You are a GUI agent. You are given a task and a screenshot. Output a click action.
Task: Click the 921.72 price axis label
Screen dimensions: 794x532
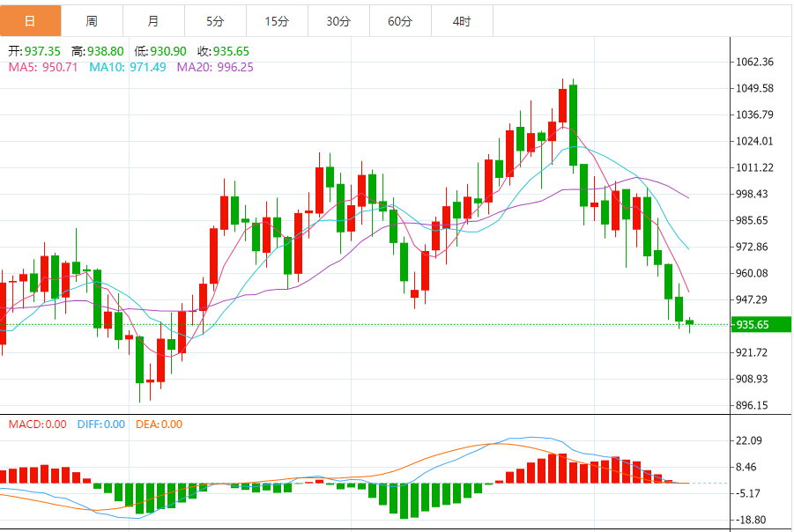click(x=752, y=352)
